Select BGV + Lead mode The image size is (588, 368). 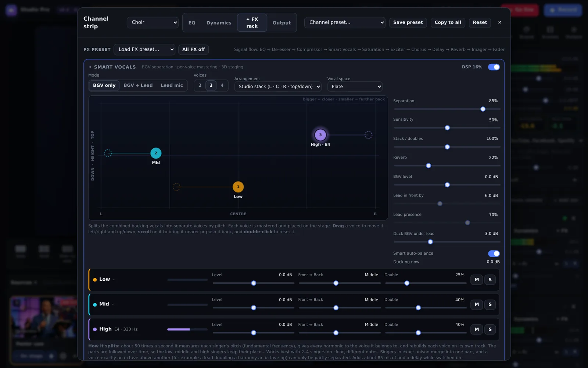(x=138, y=85)
